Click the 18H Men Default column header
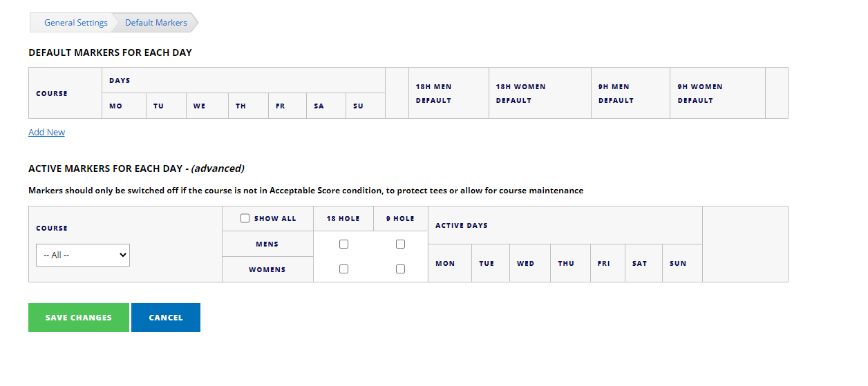 [x=433, y=93]
